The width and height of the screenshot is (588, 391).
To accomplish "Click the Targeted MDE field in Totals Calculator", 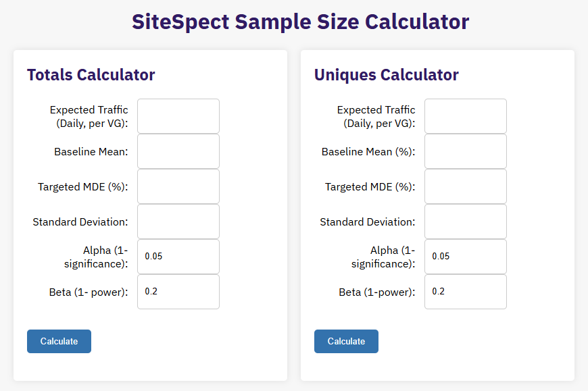I will point(178,186).
